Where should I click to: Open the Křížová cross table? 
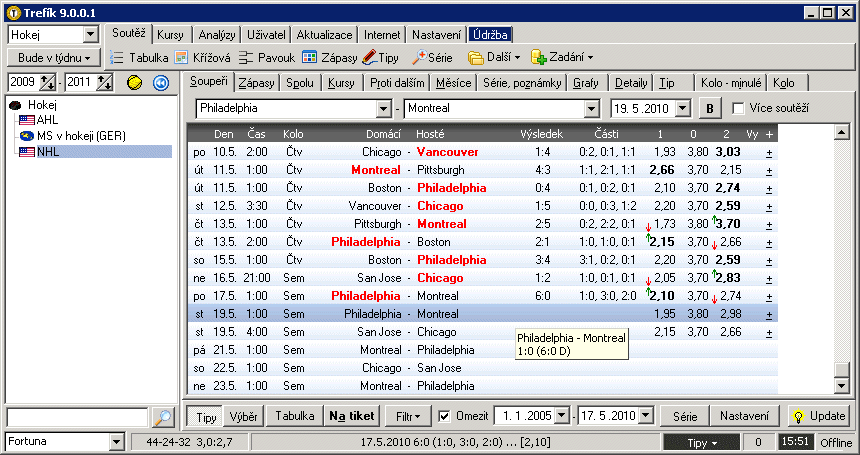[205, 58]
